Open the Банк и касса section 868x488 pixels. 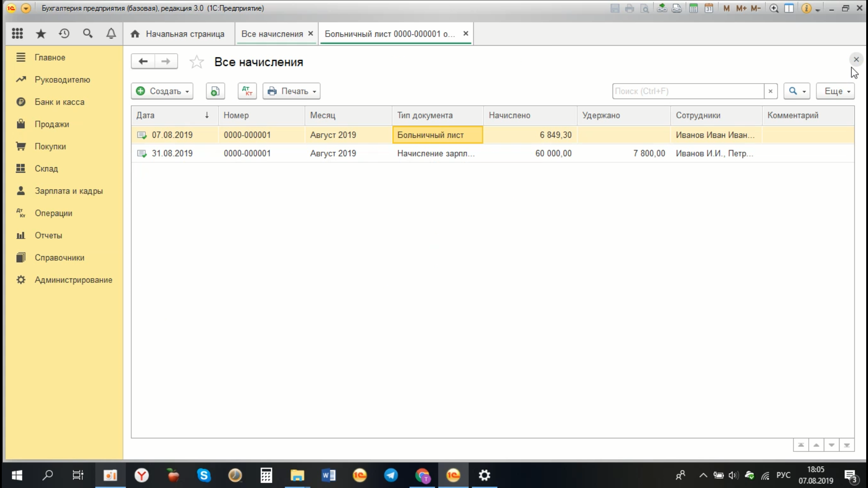coord(59,102)
